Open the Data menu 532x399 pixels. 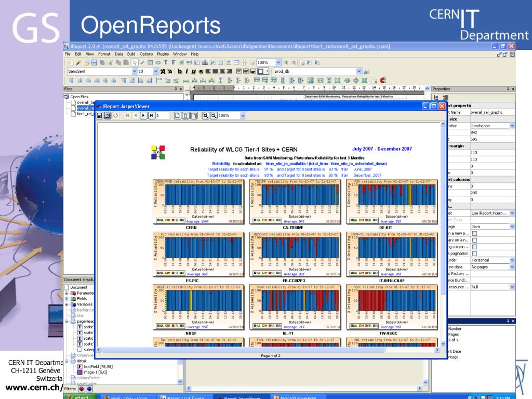pyautogui.click(x=119, y=54)
